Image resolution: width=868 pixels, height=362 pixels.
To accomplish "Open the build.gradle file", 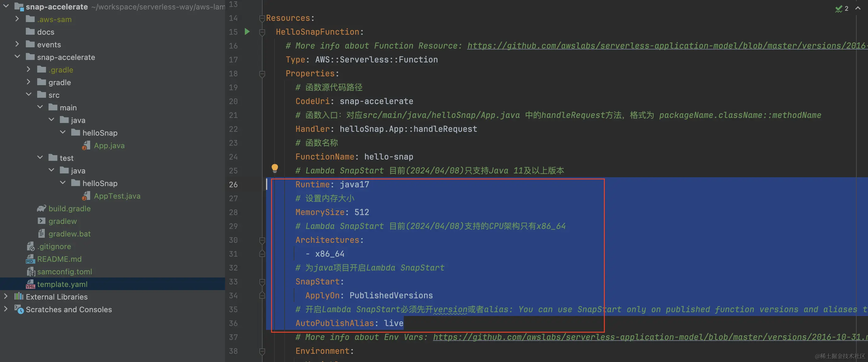I will 69,209.
